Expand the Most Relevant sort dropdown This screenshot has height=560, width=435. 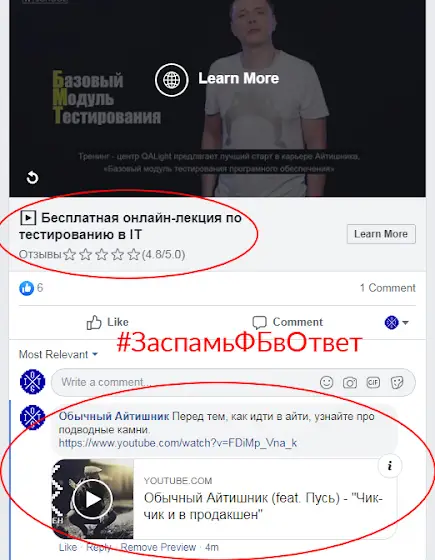tap(58, 354)
